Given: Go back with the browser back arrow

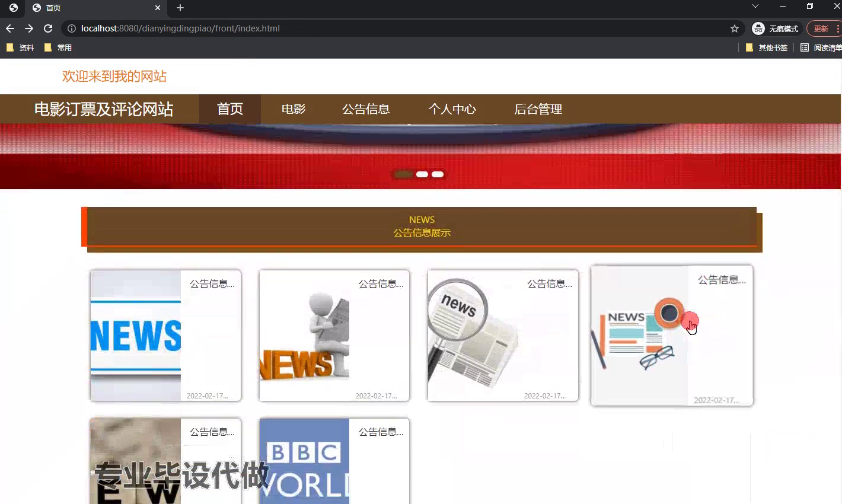Looking at the screenshot, I should point(10,28).
